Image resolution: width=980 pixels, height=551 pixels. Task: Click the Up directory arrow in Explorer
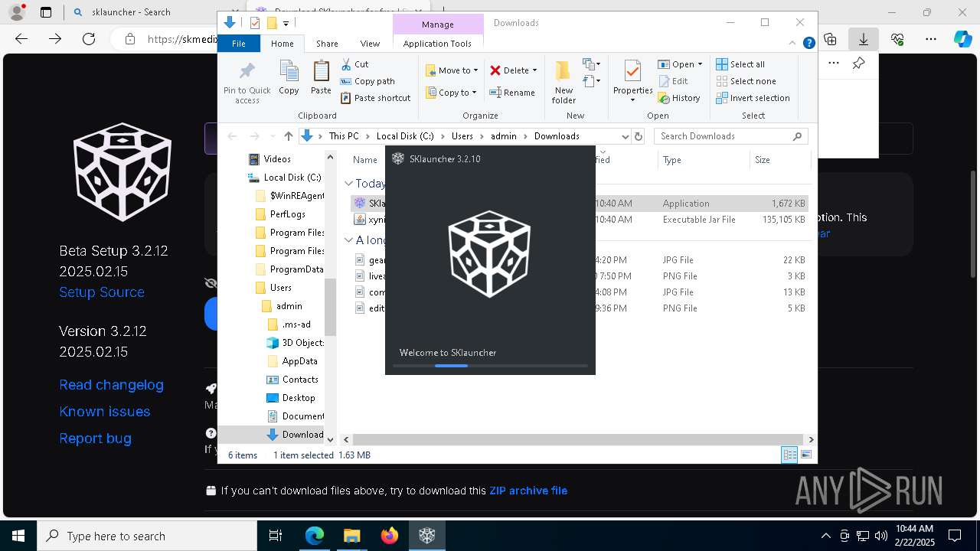click(288, 136)
